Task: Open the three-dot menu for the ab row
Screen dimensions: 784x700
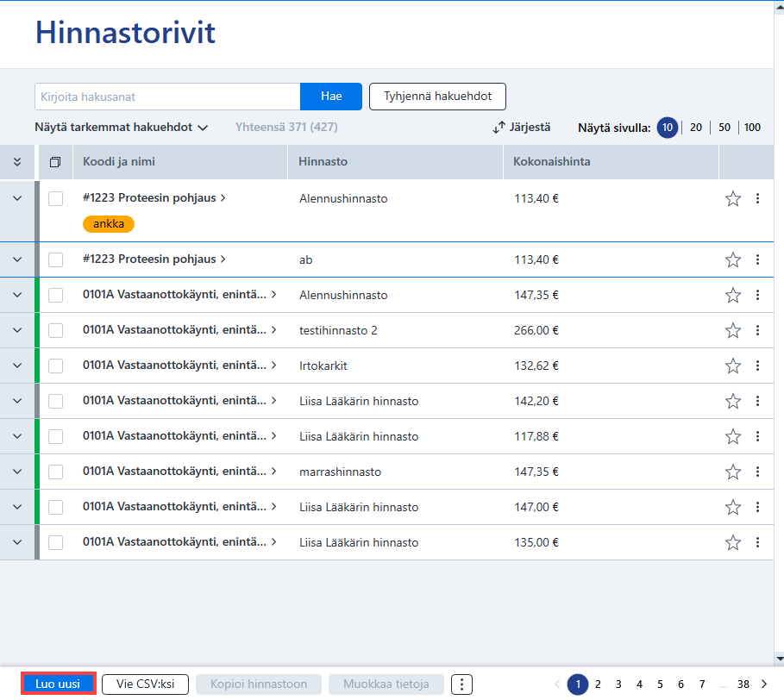Action: click(x=757, y=259)
